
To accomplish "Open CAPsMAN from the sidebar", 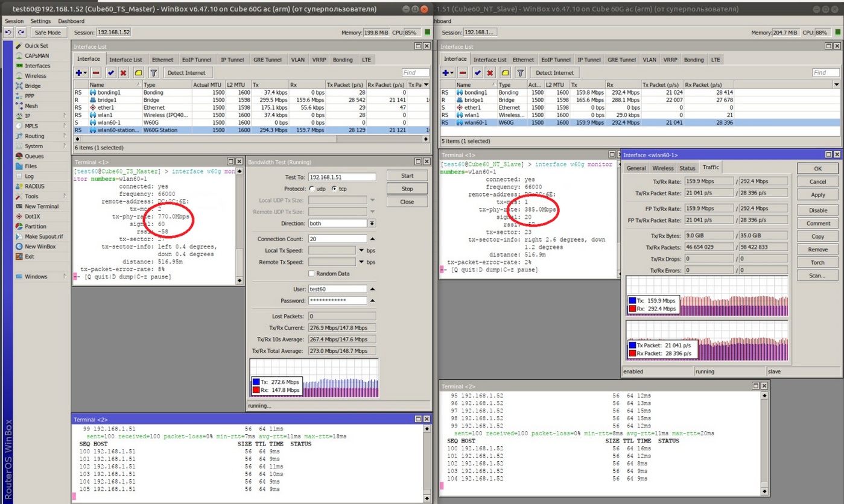I will point(37,55).
